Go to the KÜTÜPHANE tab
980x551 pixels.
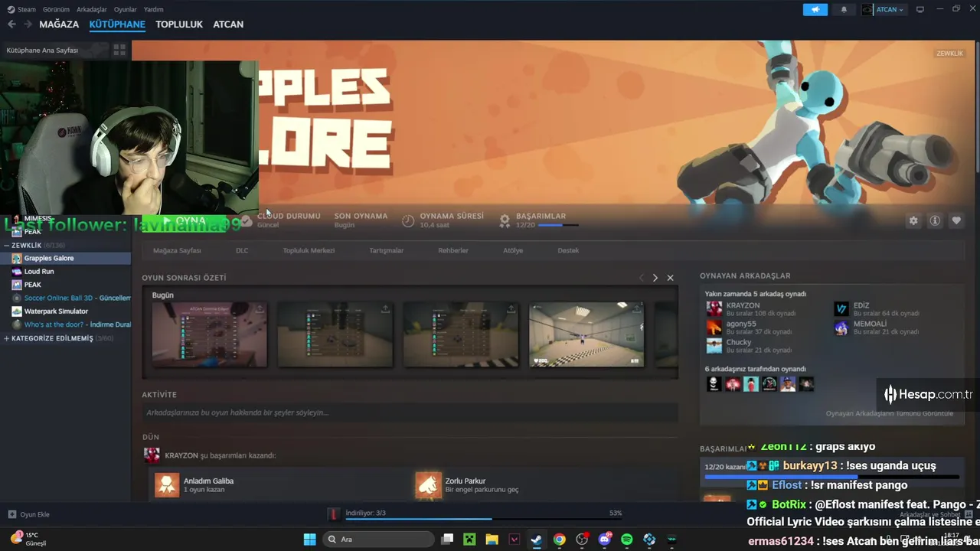tap(117, 24)
